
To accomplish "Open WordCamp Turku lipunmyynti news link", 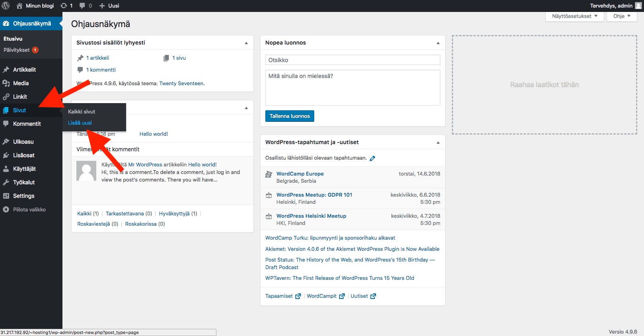I will pyautogui.click(x=330, y=238).
